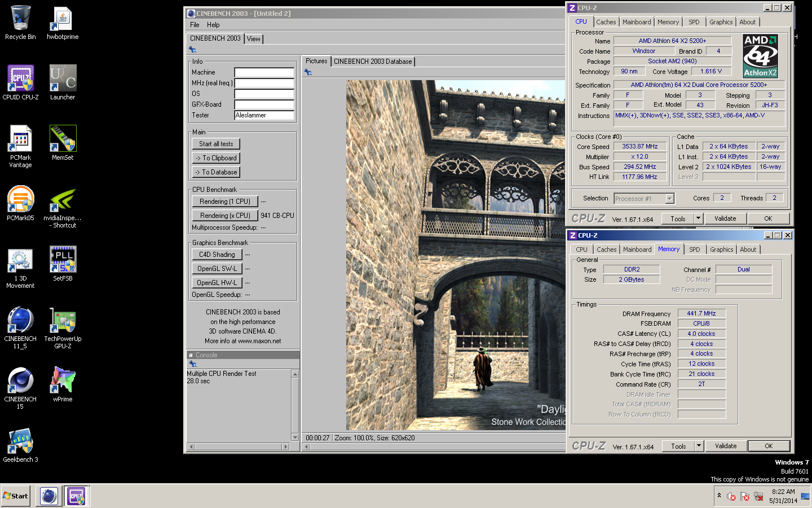Image resolution: width=812 pixels, height=508 pixels.
Task: Click the GFX-Board input field
Action: point(264,104)
